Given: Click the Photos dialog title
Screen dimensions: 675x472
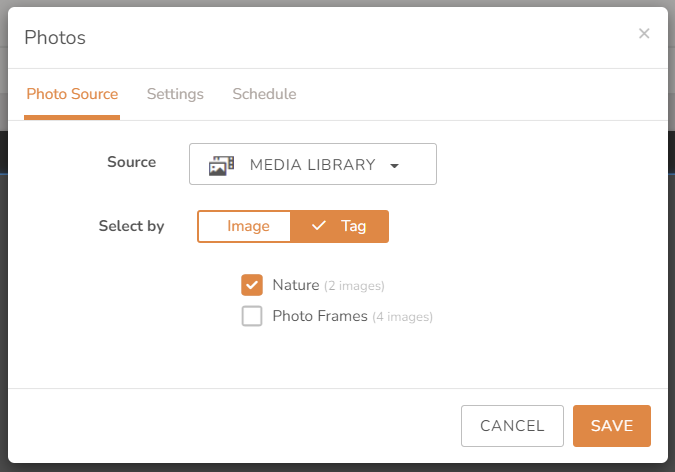Looking at the screenshot, I should pos(55,37).
